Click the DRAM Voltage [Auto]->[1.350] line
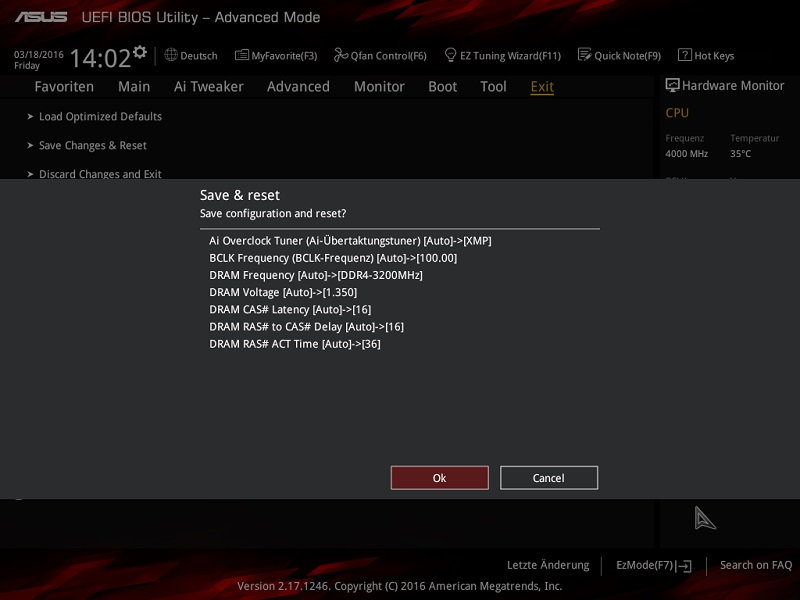The image size is (800, 600). coord(283,292)
